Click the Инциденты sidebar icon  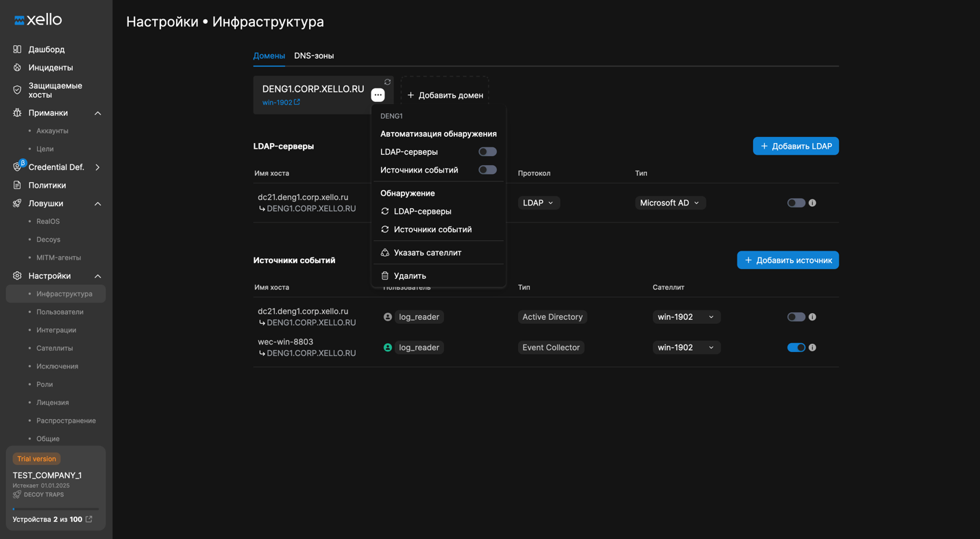17,68
